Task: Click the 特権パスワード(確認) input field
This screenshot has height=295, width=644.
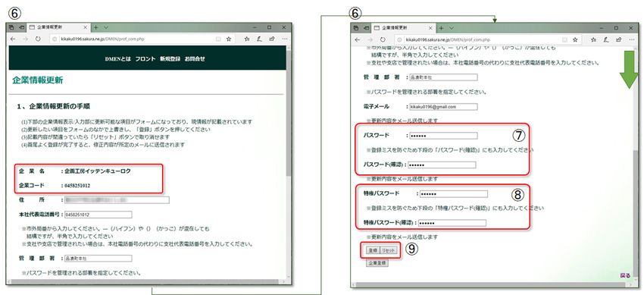Action: (x=452, y=223)
